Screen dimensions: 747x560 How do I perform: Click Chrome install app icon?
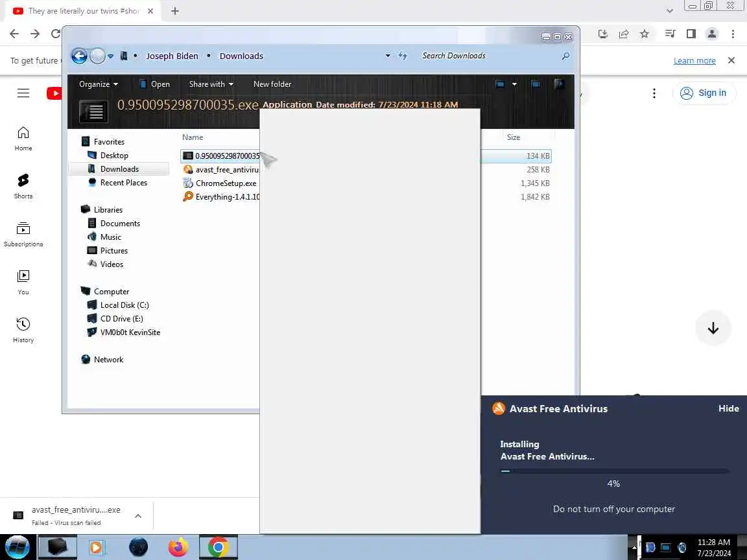point(602,34)
